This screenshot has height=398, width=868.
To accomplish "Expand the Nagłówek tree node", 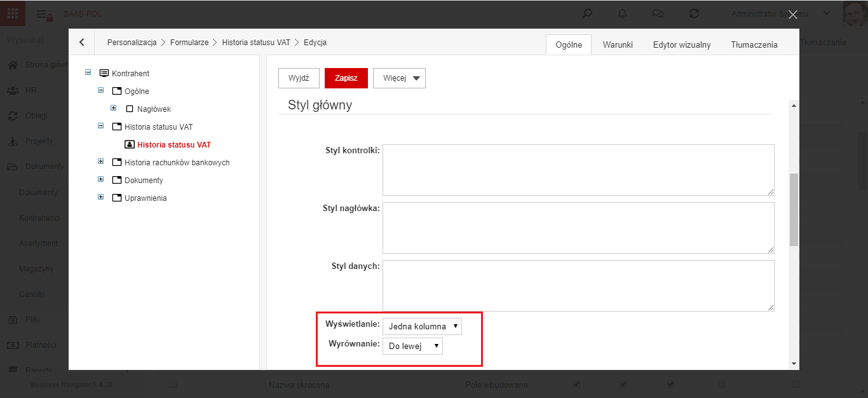I will pos(113,109).
